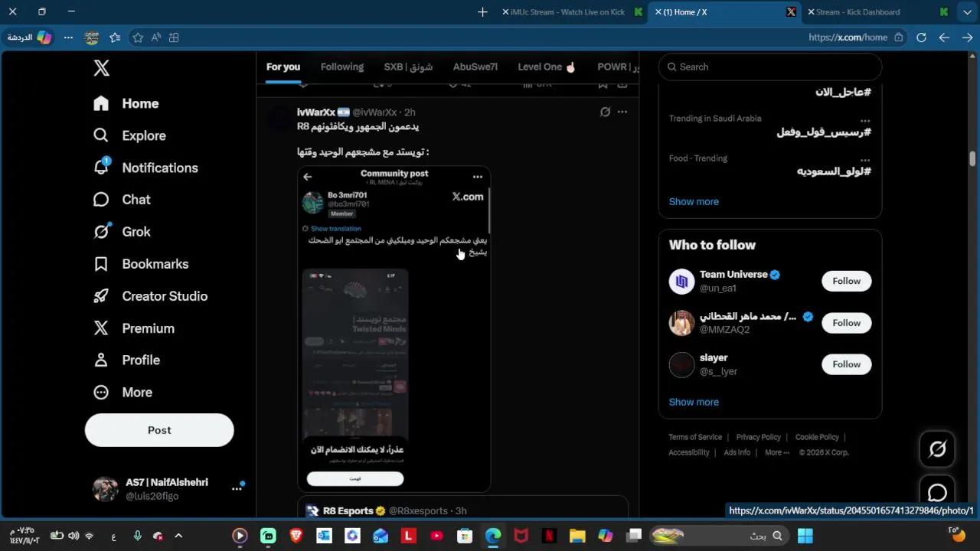Select the AbuSwe7l timeline tab

click(475, 67)
